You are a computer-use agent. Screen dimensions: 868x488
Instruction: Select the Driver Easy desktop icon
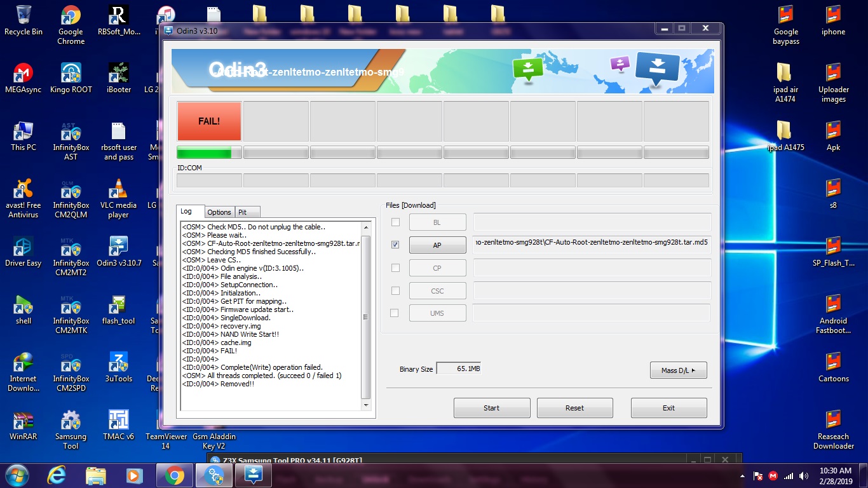pyautogui.click(x=24, y=252)
